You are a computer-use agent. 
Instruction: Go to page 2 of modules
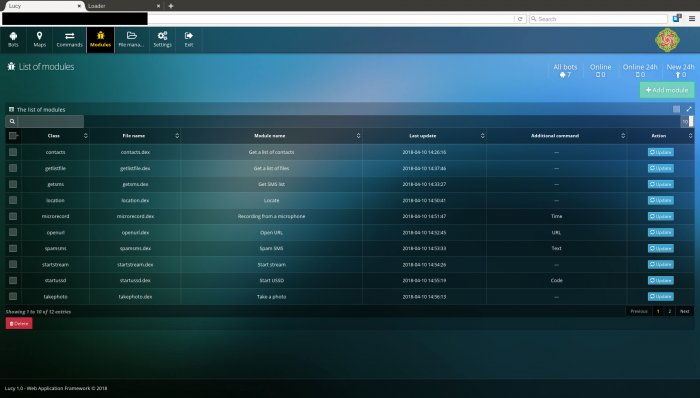coord(670,311)
